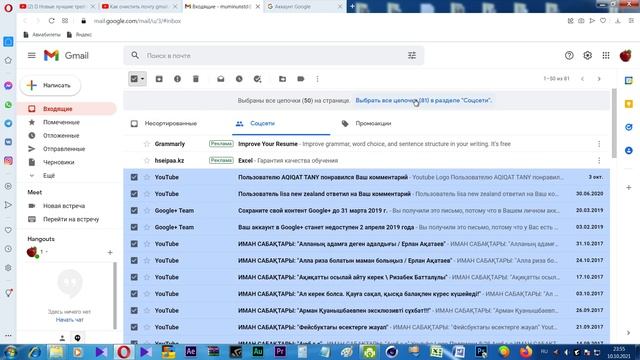Archive the selected conversations
The height and width of the screenshot is (360, 640).
pos(159,79)
